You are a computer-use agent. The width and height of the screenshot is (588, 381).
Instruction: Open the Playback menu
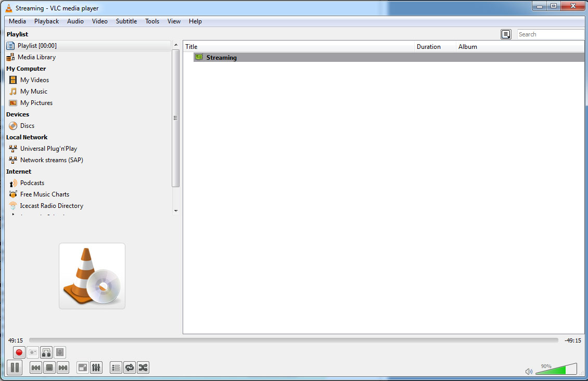pos(46,21)
